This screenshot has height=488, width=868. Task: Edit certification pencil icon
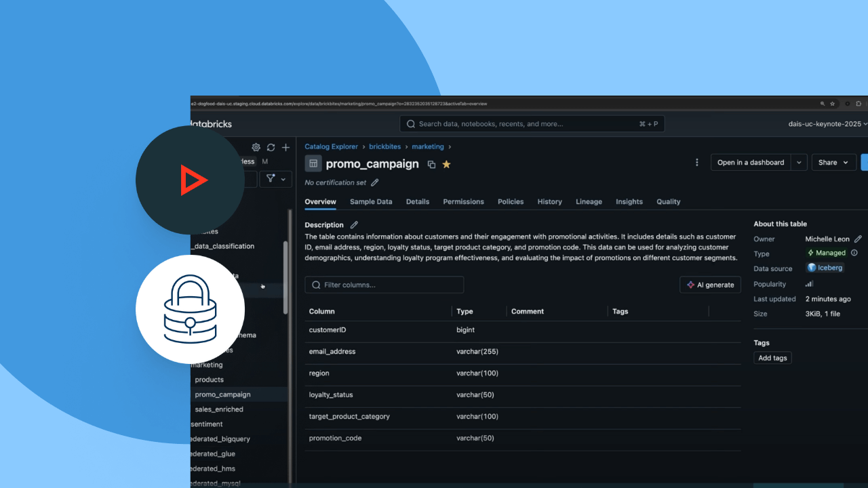point(375,182)
